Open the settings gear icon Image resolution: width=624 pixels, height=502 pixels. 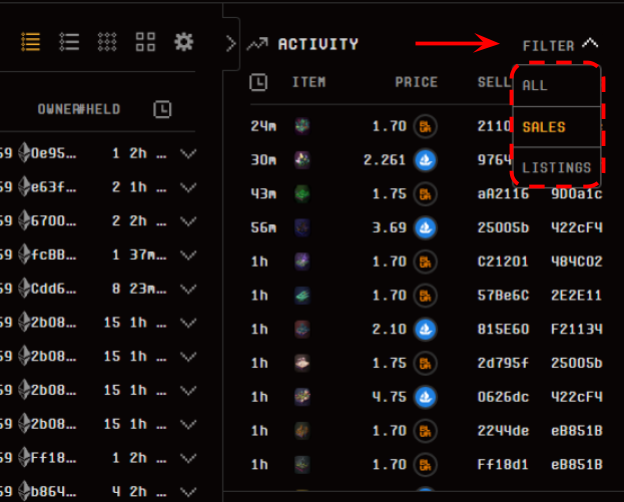click(184, 42)
